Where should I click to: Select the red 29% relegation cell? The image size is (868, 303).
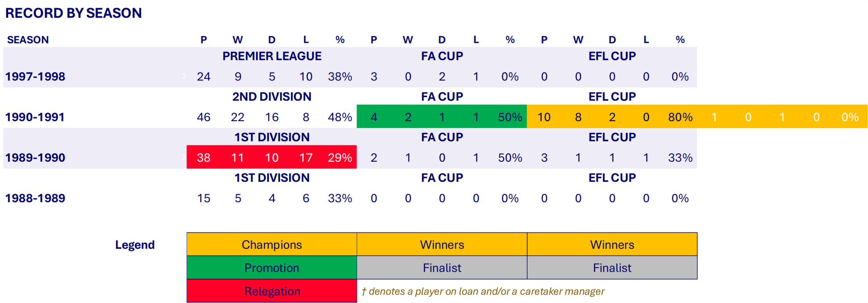tap(340, 158)
